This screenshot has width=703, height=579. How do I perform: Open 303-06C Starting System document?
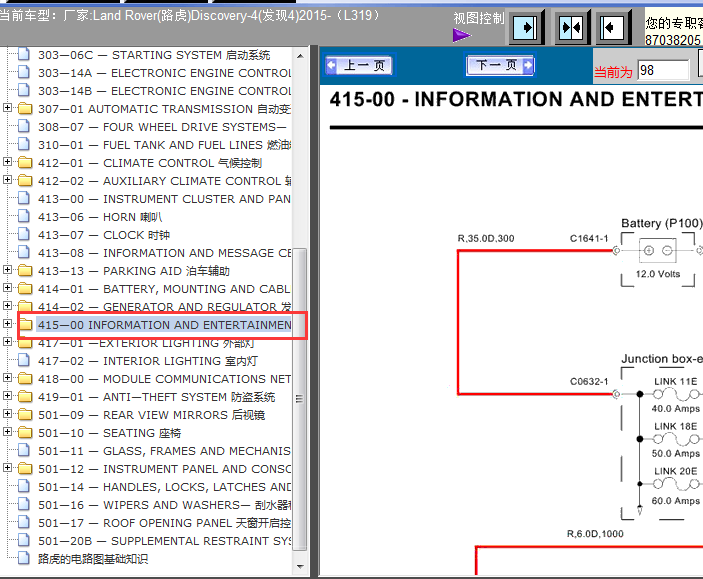click(x=154, y=55)
